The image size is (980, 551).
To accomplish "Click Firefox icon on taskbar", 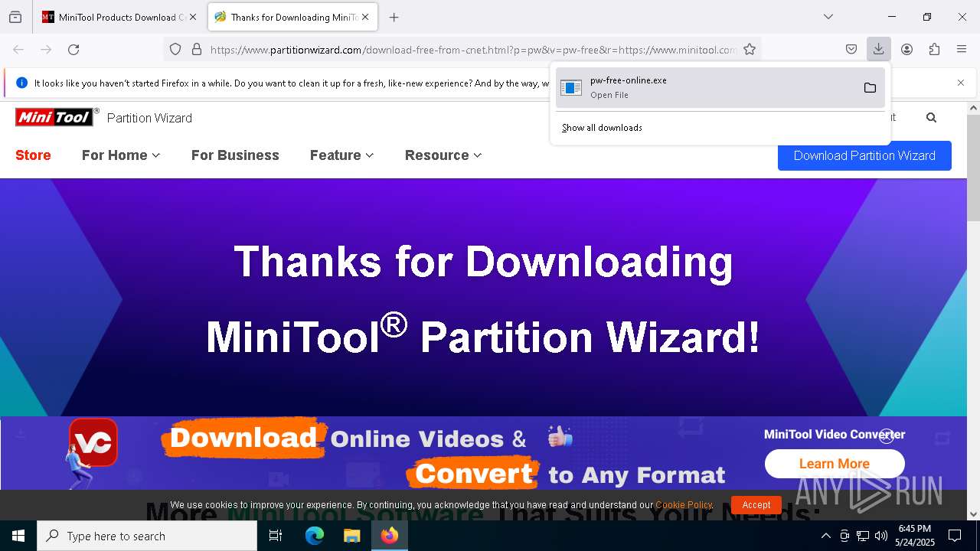I will pos(390,536).
